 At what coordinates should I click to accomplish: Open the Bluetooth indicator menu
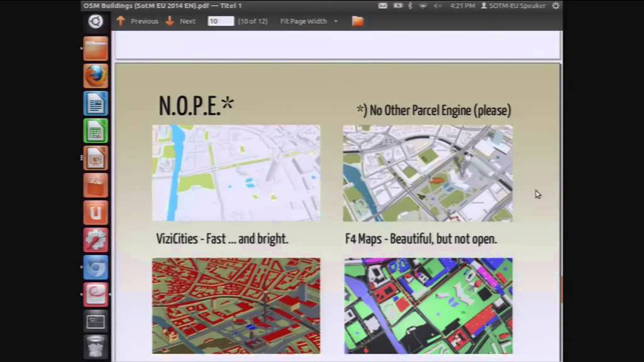[x=410, y=6]
